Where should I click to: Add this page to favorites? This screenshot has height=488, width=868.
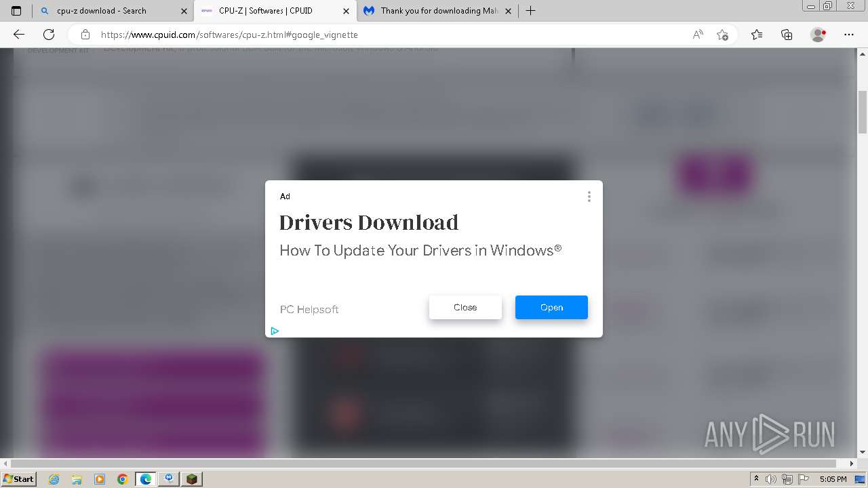point(722,35)
